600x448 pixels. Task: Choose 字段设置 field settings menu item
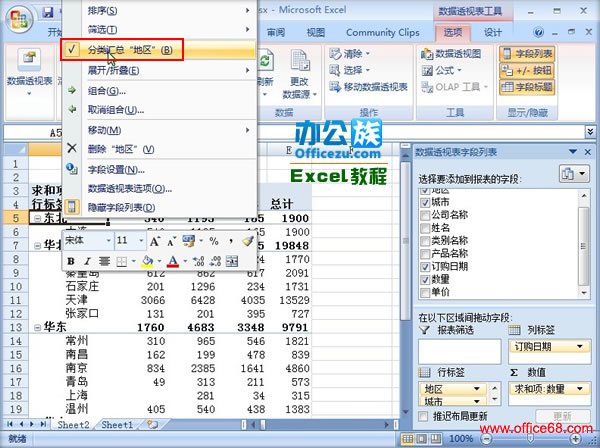pos(159,170)
